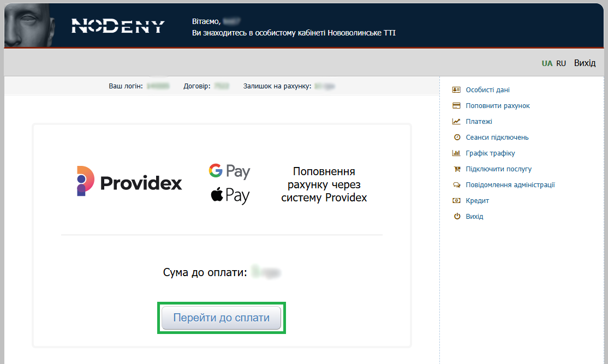This screenshot has height=364, width=608.
Task: Click the Поповнення рахунку через систему Providex text
Action: 324,184
